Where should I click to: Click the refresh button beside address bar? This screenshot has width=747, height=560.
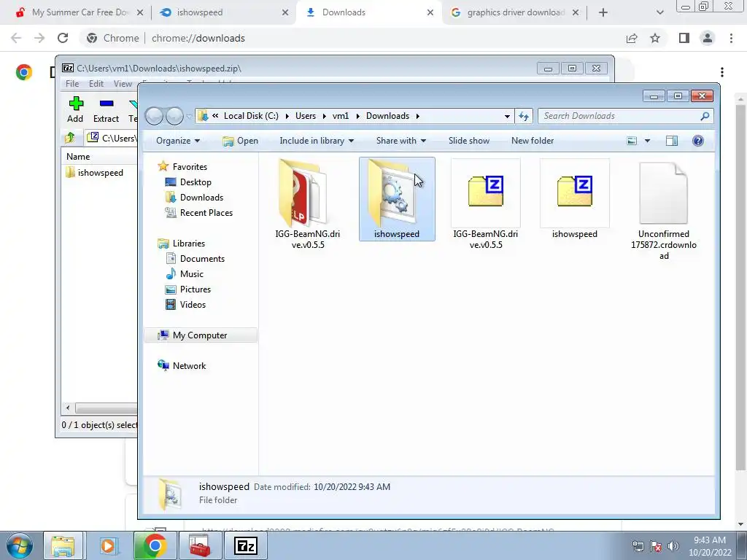coord(524,116)
